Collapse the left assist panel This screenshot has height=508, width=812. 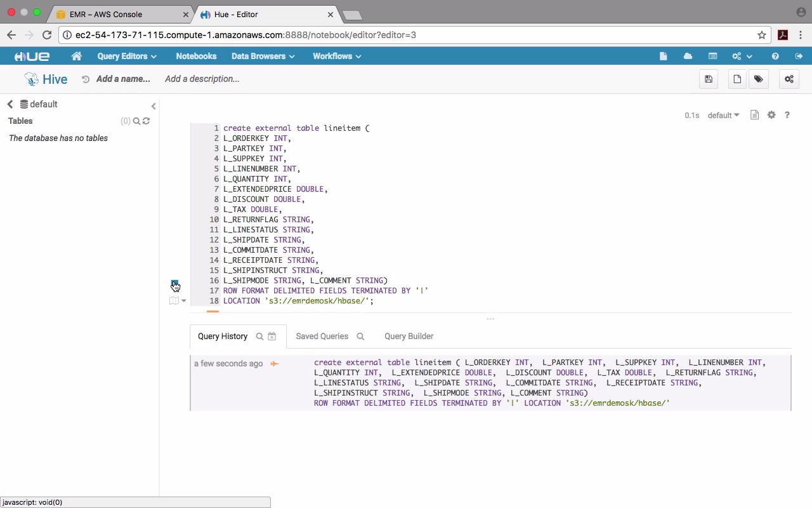tap(154, 106)
